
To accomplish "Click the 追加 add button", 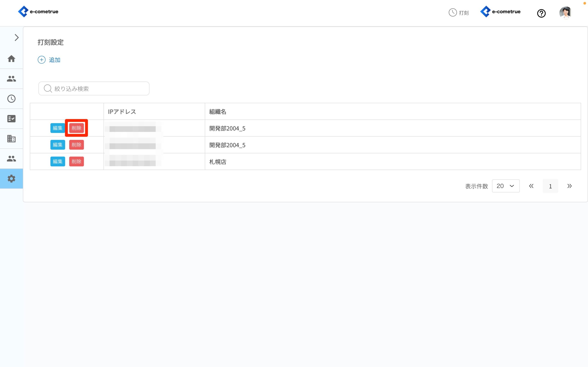I will [x=49, y=60].
